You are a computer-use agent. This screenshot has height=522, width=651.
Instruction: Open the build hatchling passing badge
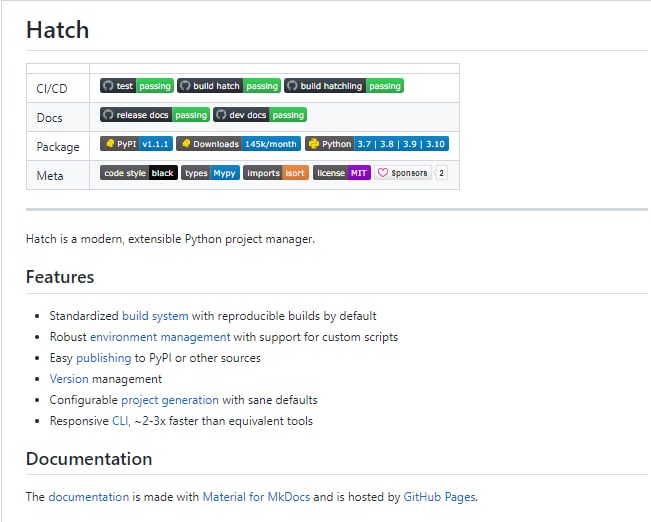pos(344,86)
